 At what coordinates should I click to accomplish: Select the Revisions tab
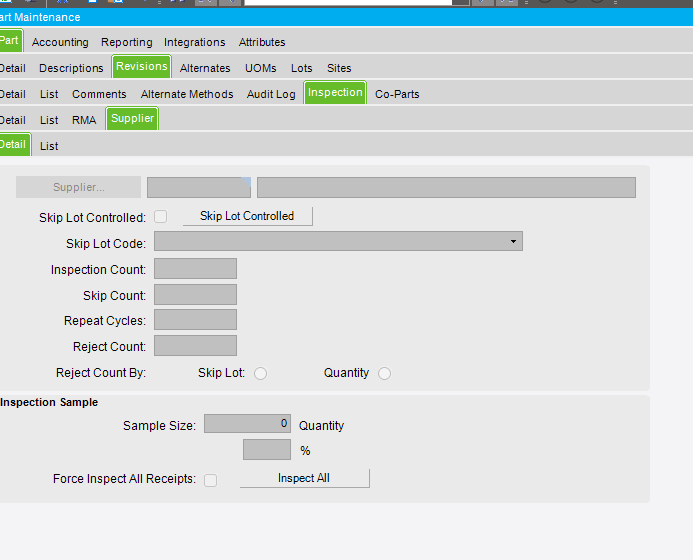pos(141,67)
